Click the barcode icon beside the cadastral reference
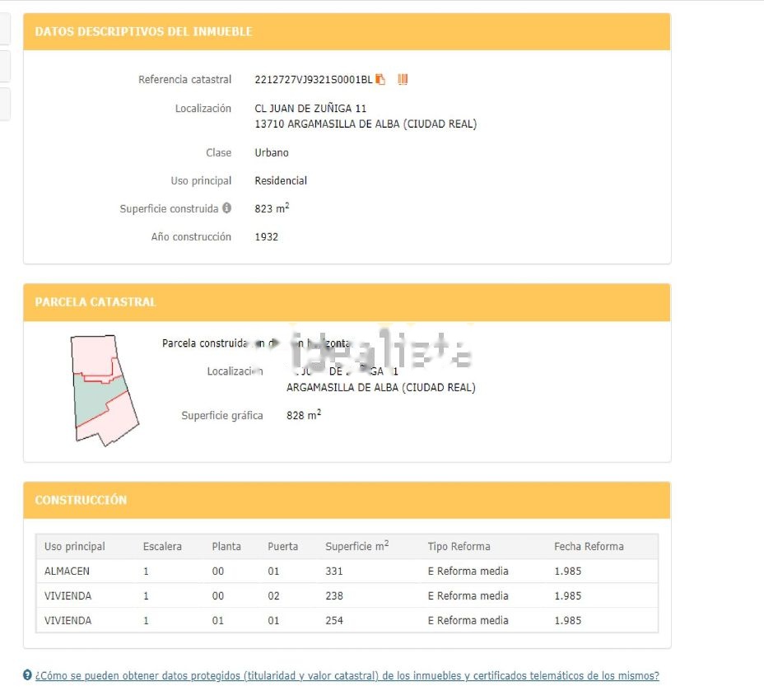This screenshot has width=764, height=700. pyautogui.click(x=403, y=80)
